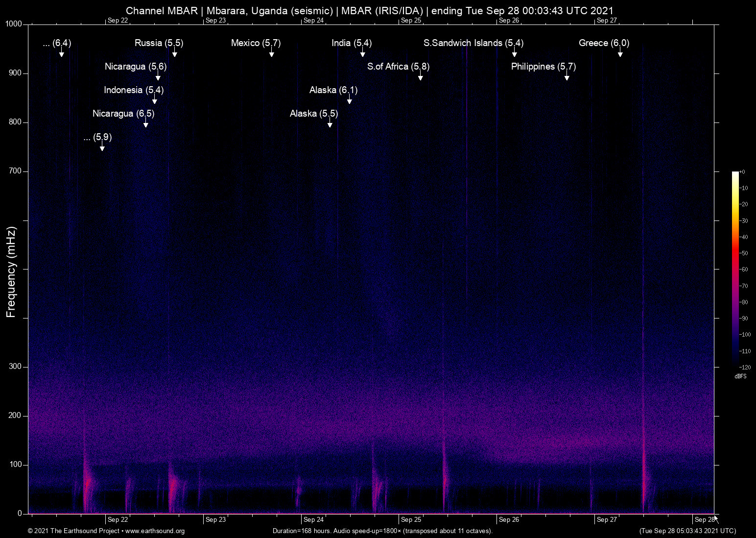756x538 pixels.
Task: Select the India (5.4) earthquake arrow
Action: 363,53
